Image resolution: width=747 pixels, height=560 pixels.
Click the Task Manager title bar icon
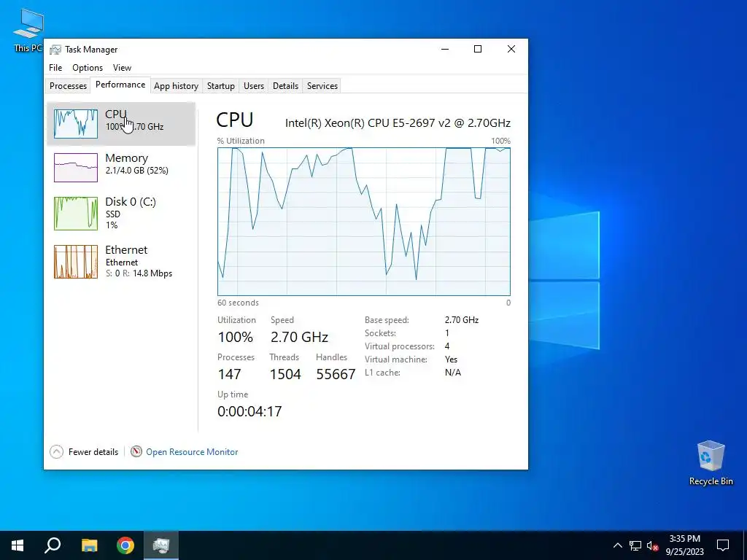[55, 49]
